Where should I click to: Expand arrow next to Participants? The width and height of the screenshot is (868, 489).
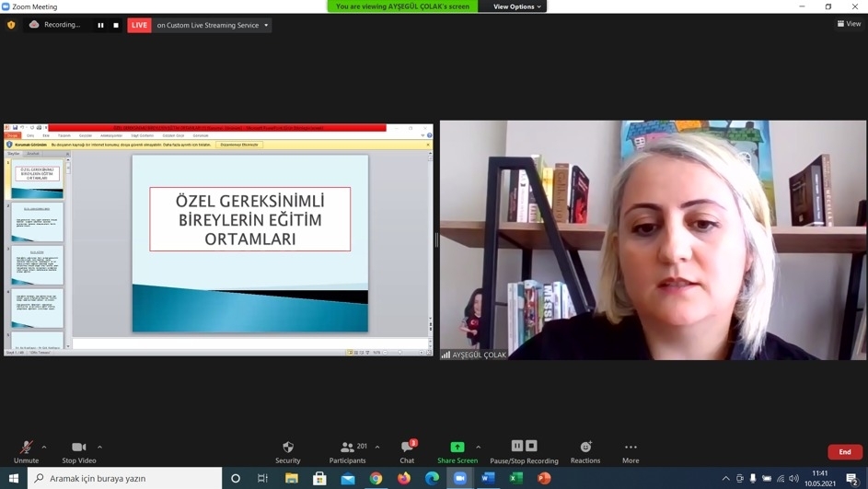click(377, 447)
